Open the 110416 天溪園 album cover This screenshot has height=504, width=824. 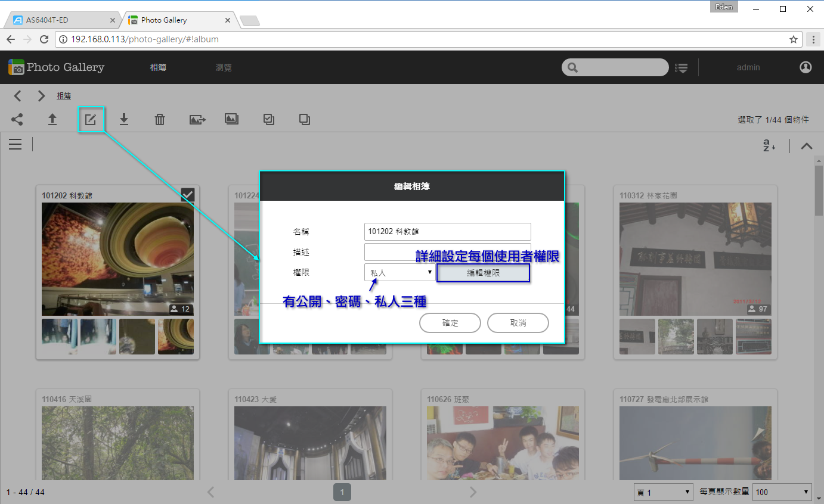coord(117,443)
